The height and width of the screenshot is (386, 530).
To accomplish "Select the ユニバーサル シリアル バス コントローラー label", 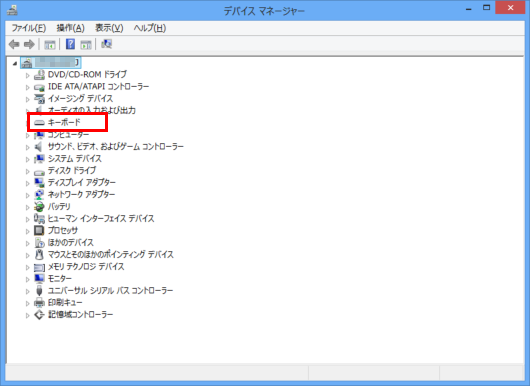I will tap(110, 291).
